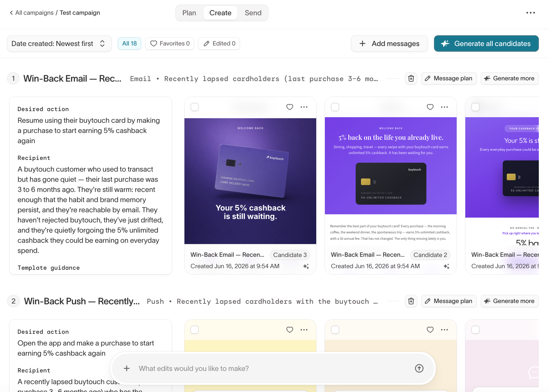Click the Candidate 2 badge

430,255
